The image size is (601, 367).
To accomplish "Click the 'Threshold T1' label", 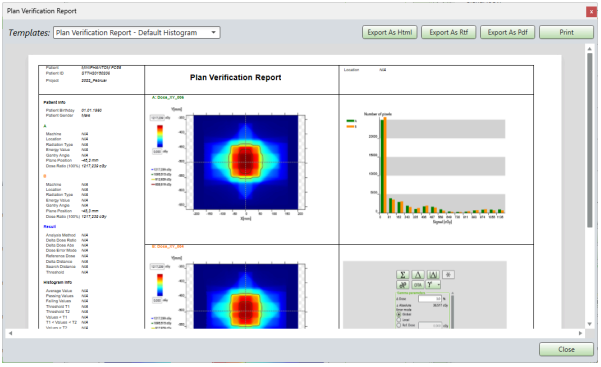I will pos(57,306).
